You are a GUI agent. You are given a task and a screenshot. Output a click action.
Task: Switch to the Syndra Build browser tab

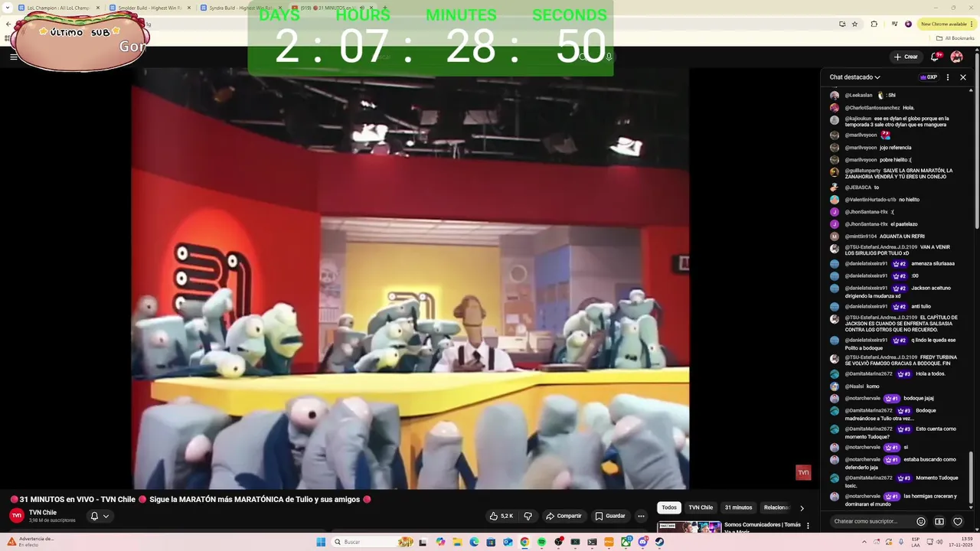coord(240,8)
